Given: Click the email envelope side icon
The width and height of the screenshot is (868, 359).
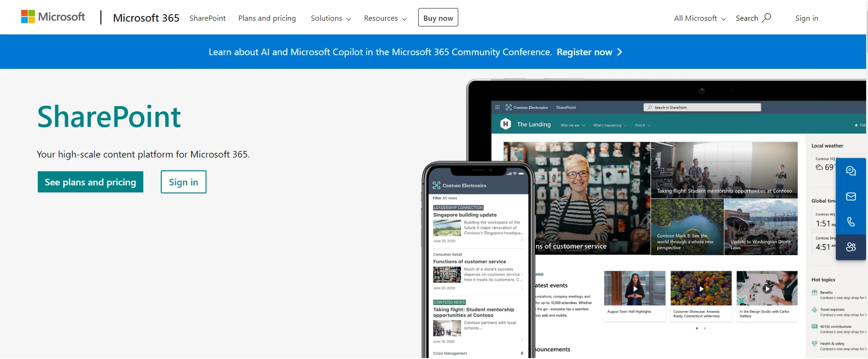Looking at the screenshot, I should point(851,196).
